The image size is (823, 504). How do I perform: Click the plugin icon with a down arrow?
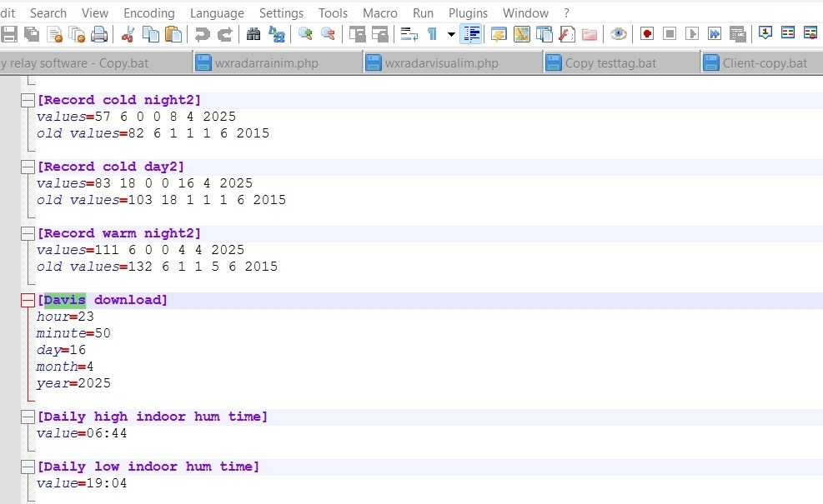pos(765,33)
